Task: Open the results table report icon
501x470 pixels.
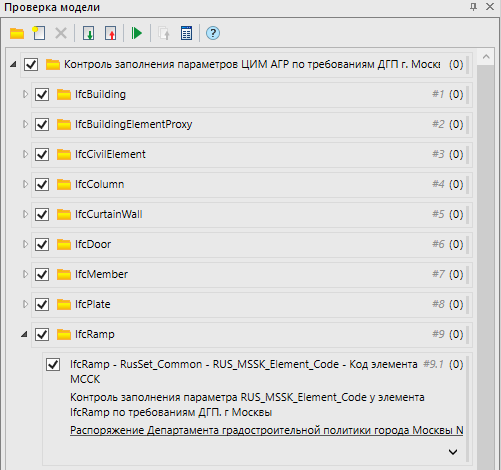Action: click(x=186, y=33)
